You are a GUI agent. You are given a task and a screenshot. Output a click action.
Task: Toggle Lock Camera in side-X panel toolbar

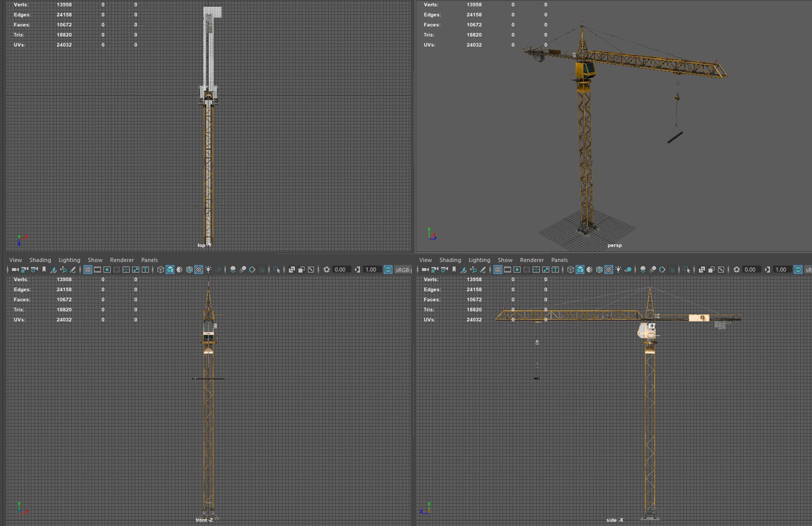(x=434, y=269)
